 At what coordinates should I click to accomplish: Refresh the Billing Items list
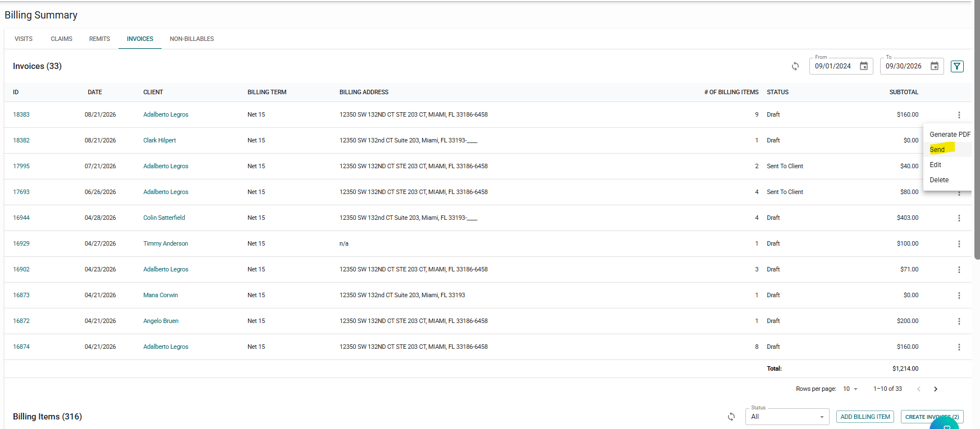(x=731, y=417)
